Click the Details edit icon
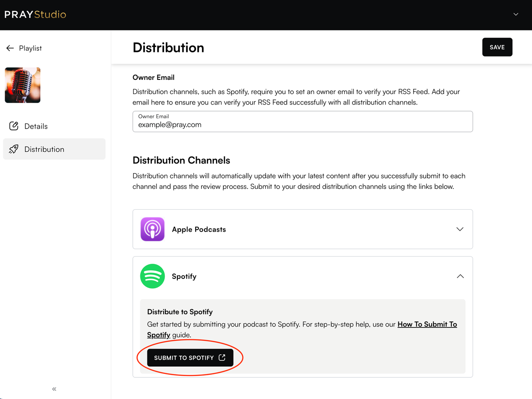532x399 pixels. coord(14,126)
